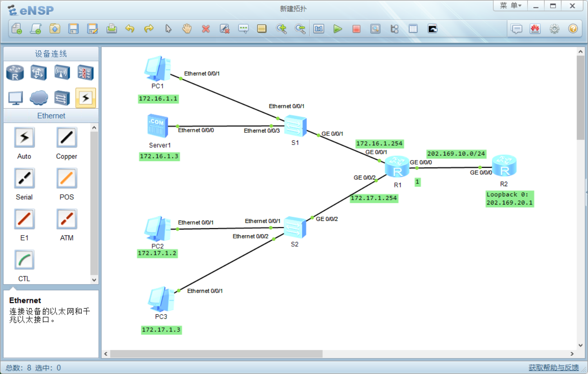Undo the last action
Screen dimensions: 588x374
click(x=130, y=29)
